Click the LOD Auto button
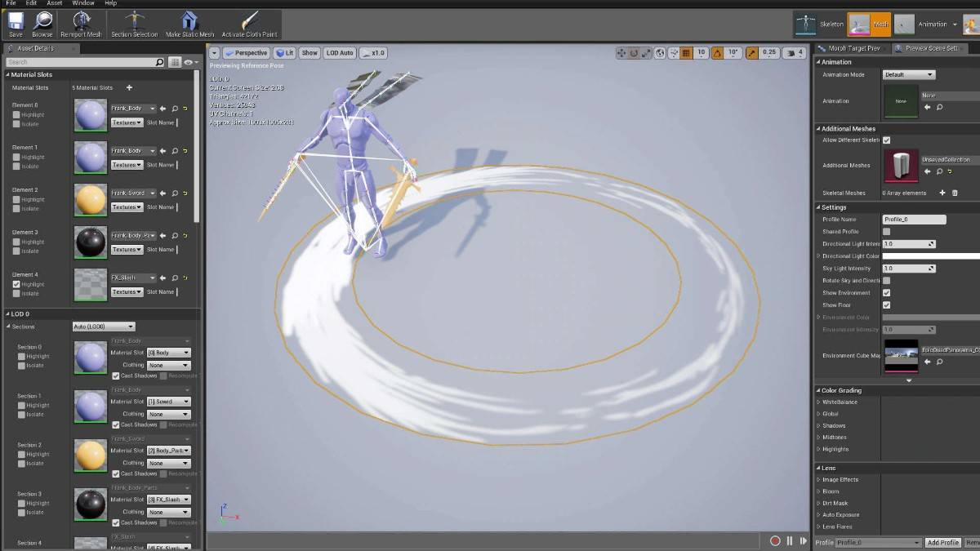Screen dimensions: 980x551 pyautogui.click(x=340, y=53)
